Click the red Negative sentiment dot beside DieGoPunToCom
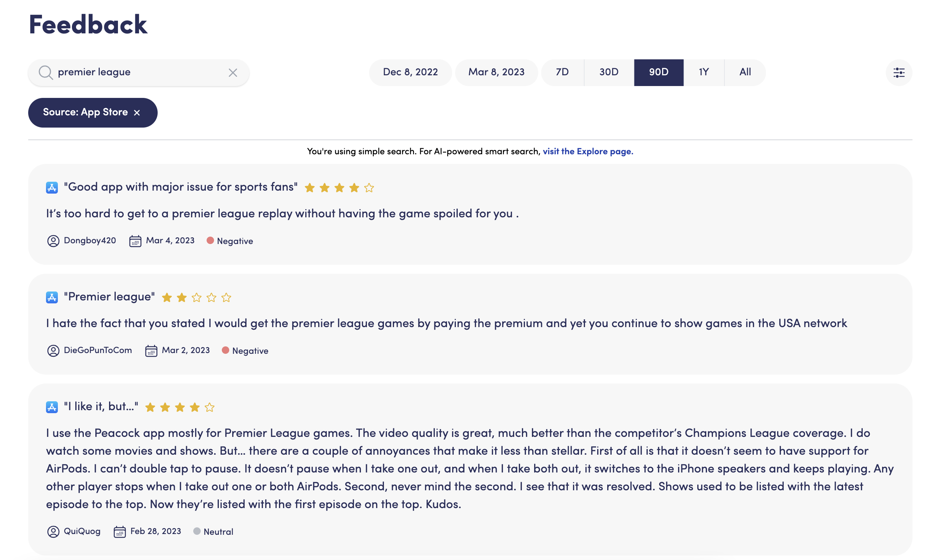The width and height of the screenshot is (934, 560). pyautogui.click(x=226, y=350)
